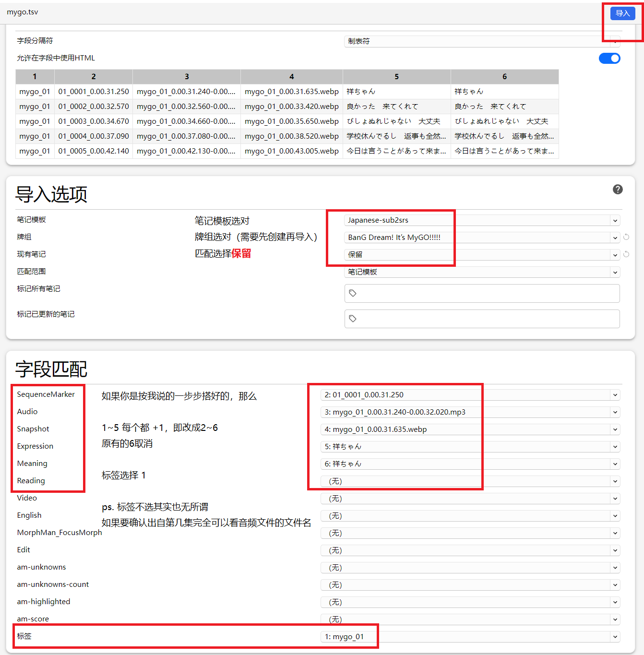Screen dimensions: 644x655
Task: Click the tag icon in 标记已更新的笔记 field
Action: pyautogui.click(x=353, y=319)
